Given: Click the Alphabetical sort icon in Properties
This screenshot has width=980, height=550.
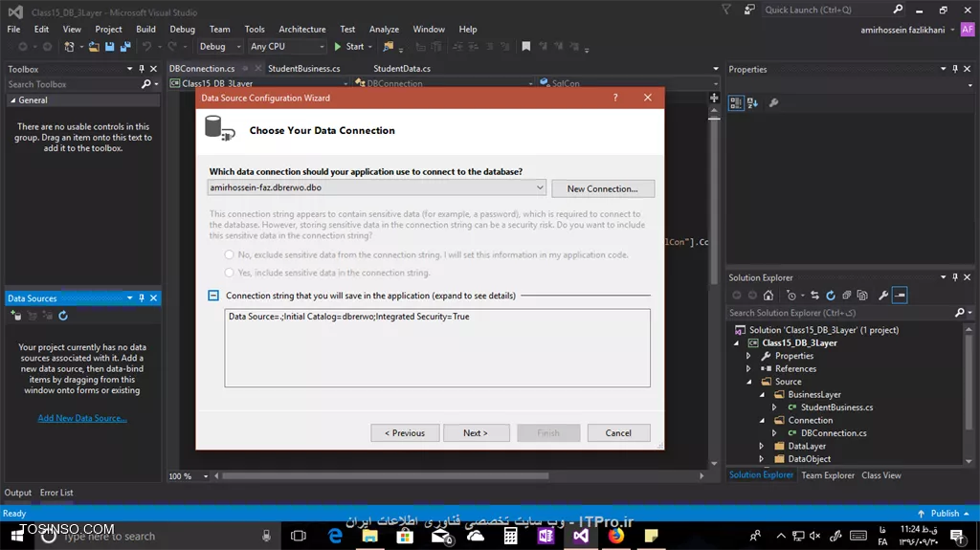Looking at the screenshot, I should pyautogui.click(x=752, y=103).
